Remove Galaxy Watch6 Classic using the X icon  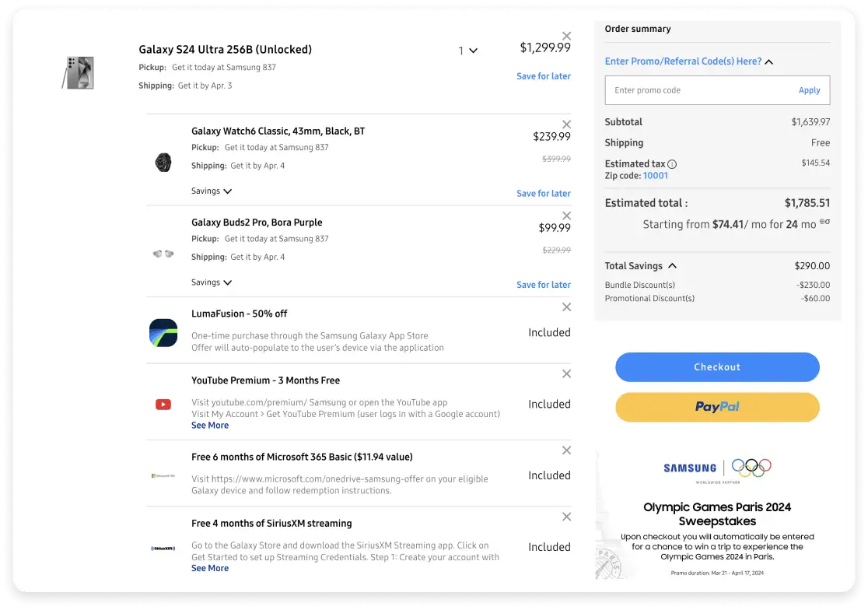566,124
